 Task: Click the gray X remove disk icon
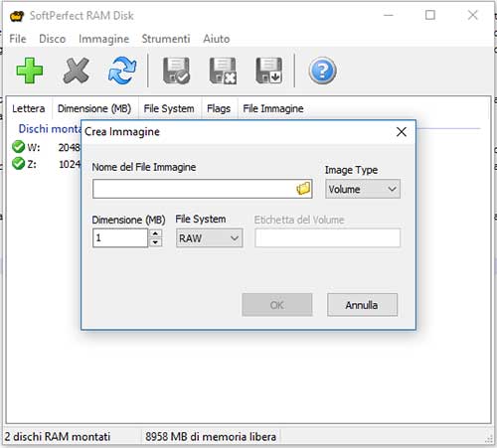(76, 71)
